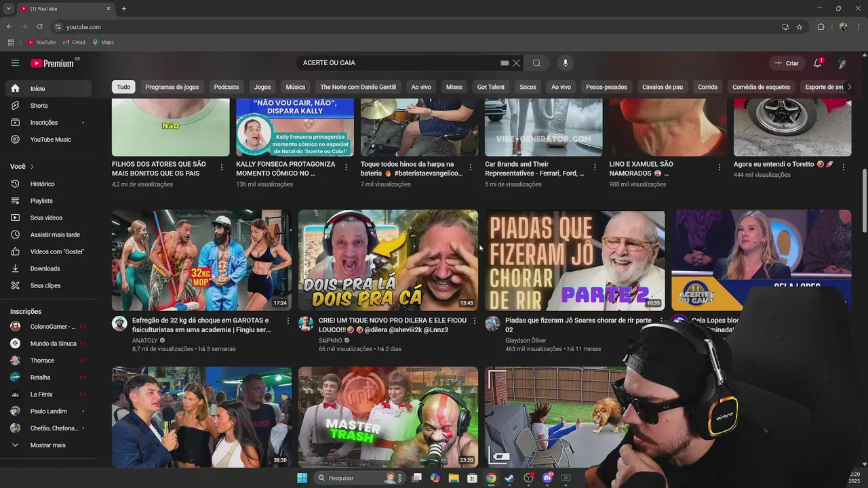Image resolution: width=868 pixels, height=488 pixels.
Task: Open options for KALLY FONSECA video
Action: pos(346,167)
